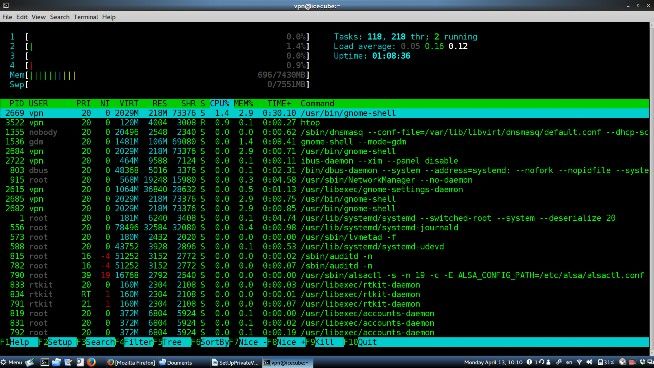Screen dimensions: 654x368
Task: Select the ibus-daemon process row
Action: click(324, 161)
